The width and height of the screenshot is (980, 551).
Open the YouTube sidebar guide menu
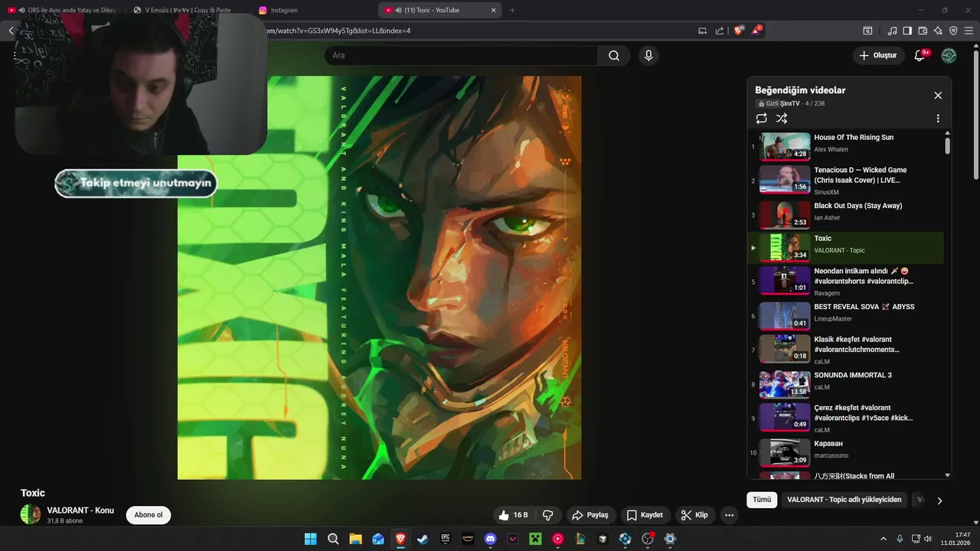(x=15, y=56)
